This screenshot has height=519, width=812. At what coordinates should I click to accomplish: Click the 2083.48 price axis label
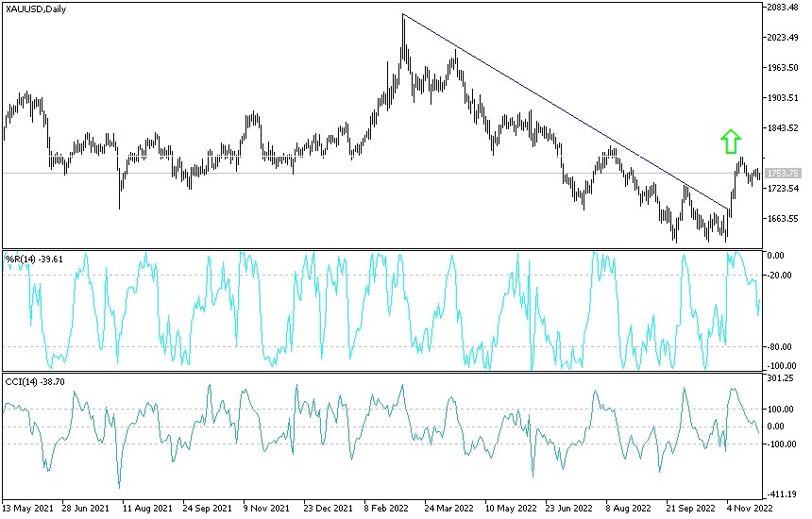[783, 8]
